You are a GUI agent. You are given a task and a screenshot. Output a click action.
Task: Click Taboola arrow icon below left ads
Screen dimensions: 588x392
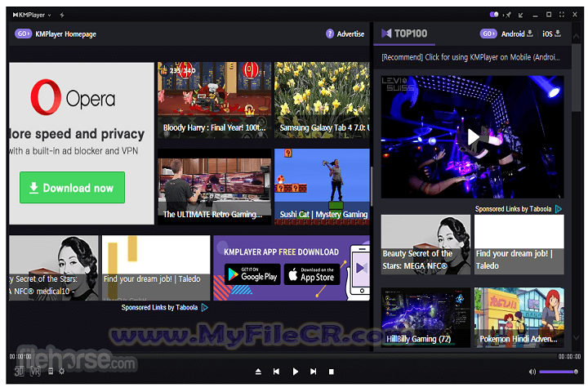pyautogui.click(x=205, y=308)
